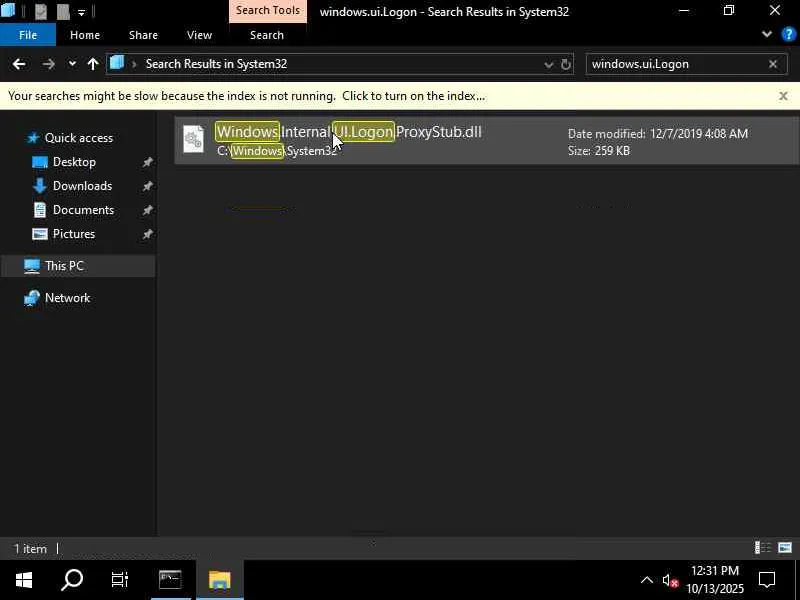Screen dimensions: 800x600
Task: Open Pictures in navigation pane
Action: [73, 234]
